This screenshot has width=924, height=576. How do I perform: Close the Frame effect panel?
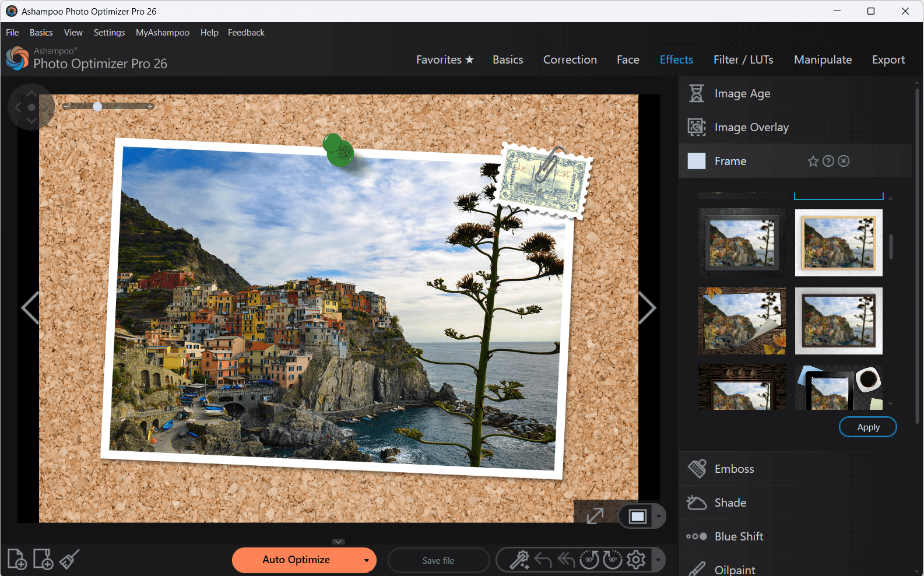844,161
